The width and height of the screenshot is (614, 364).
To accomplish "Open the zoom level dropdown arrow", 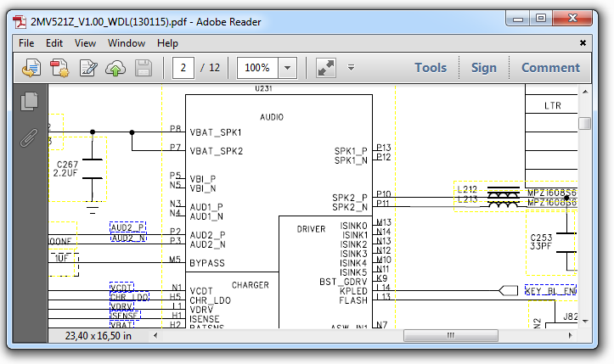I will click(287, 68).
